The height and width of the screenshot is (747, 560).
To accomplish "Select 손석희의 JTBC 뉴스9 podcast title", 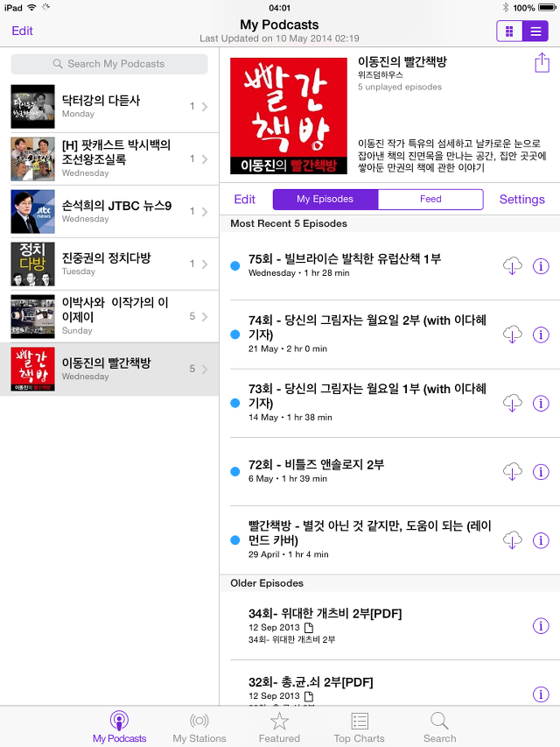I will [x=116, y=206].
